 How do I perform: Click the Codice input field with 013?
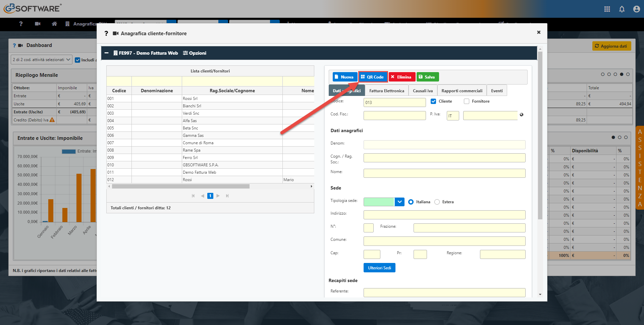[394, 102]
